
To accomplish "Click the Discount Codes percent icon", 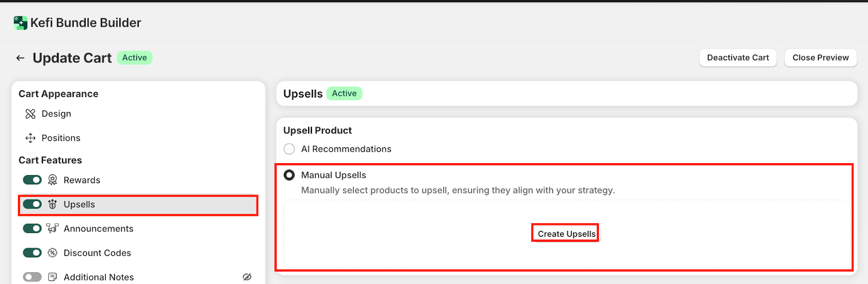I will coord(53,253).
